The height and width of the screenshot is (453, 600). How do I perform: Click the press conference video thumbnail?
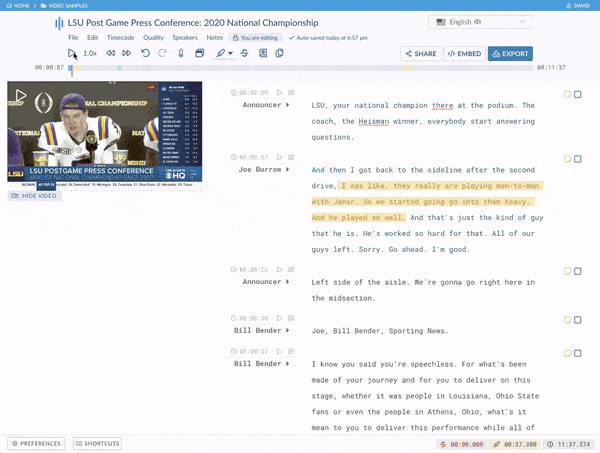coord(104,134)
